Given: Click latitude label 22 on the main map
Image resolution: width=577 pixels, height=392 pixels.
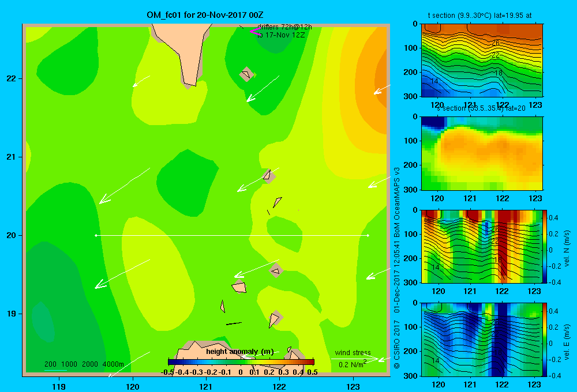Looking at the screenshot, I should click(12, 79).
